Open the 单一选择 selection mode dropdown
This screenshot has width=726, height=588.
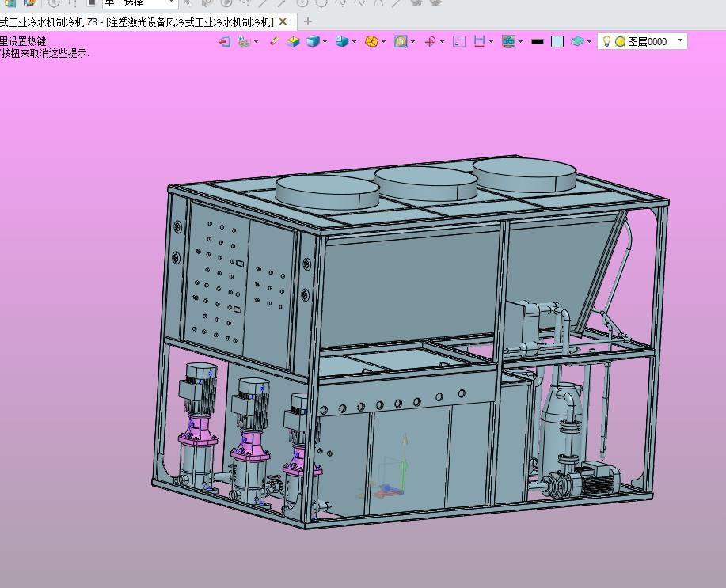[172, 3]
